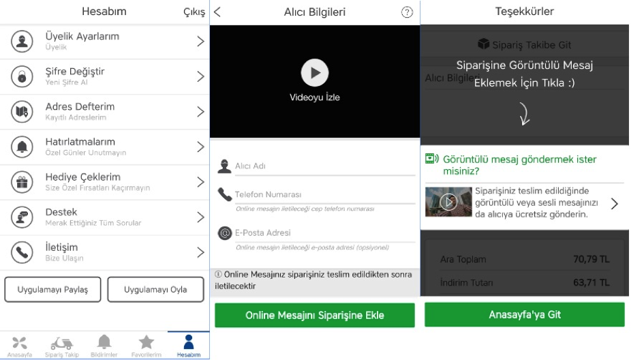
Task: Click the Üyelik Ayarlarım profile icon
Action: pyautogui.click(x=22, y=41)
